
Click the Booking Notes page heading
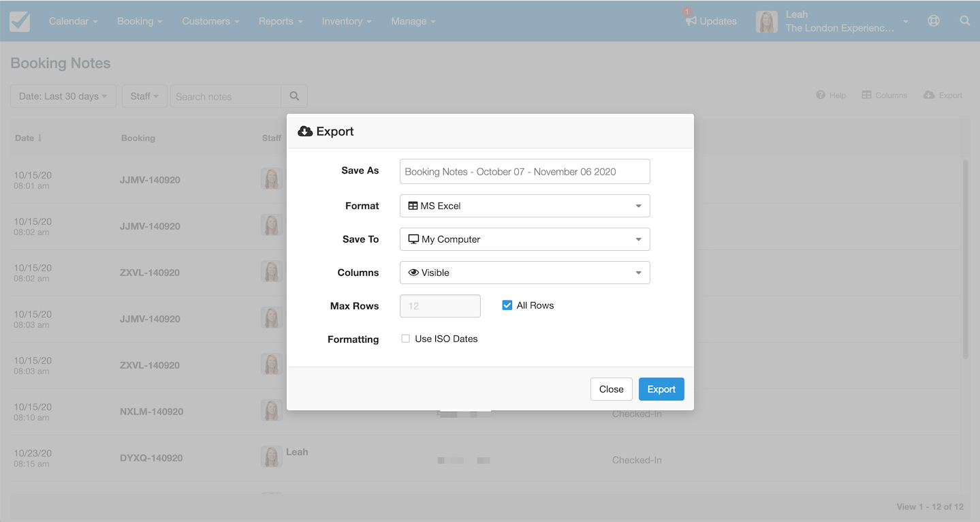click(61, 63)
